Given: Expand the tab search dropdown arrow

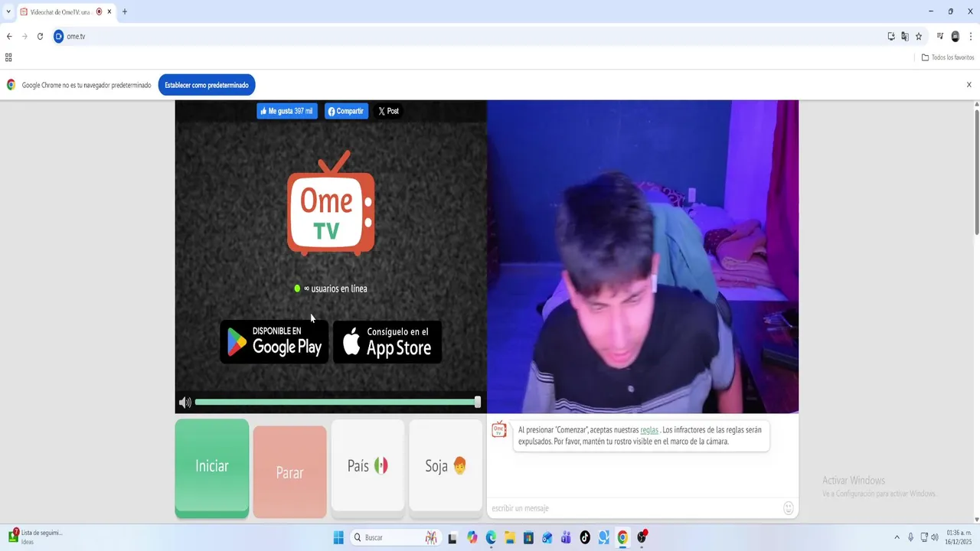Looking at the screenshot, I should [x=8, y=11].
